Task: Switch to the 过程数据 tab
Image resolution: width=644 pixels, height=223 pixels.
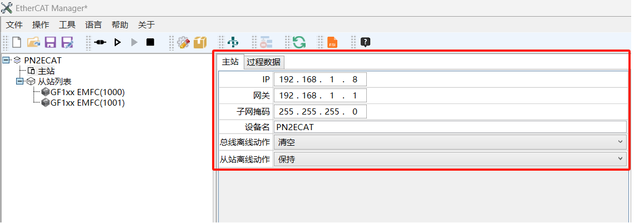Action: 264,62
